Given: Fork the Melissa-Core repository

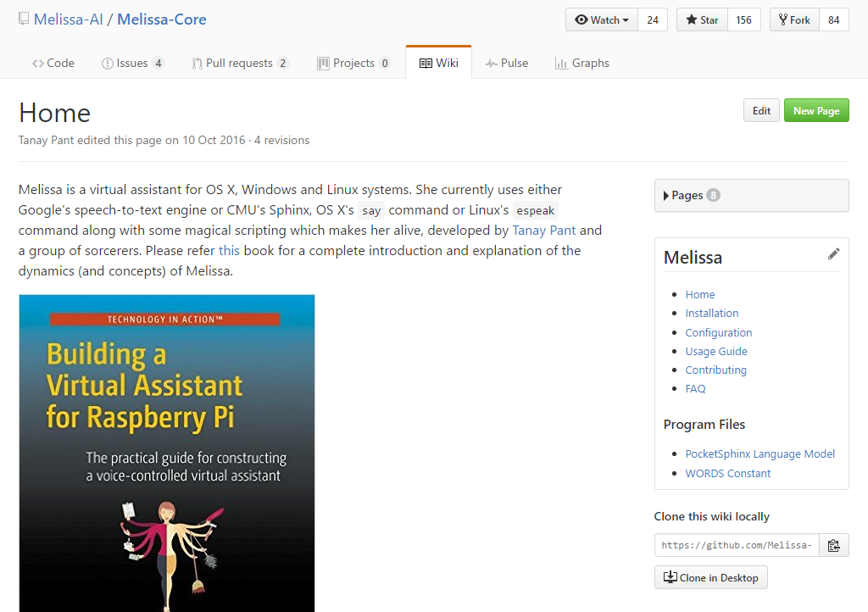Looking at the screenshot, I should pos(794,20).
